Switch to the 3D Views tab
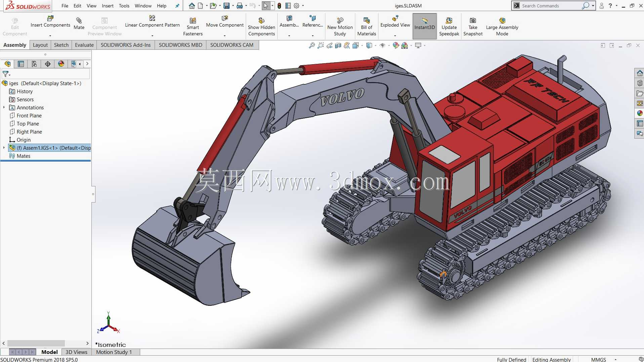644x362 pixels. (x=76, y=352)
